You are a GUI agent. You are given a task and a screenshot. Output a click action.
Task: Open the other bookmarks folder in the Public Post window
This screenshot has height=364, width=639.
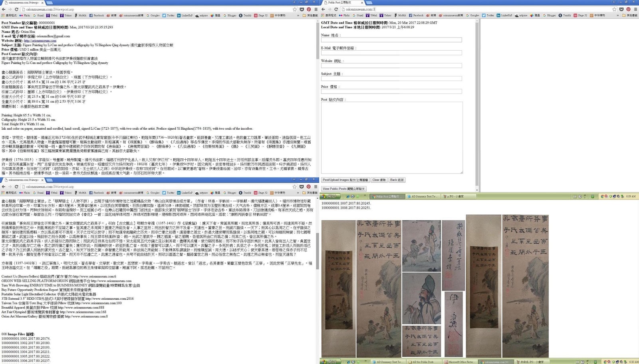coord(629,16)
